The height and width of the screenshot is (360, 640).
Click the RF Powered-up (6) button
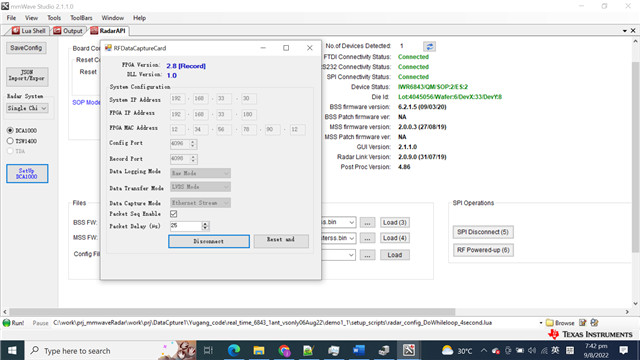tap(483, 250)
